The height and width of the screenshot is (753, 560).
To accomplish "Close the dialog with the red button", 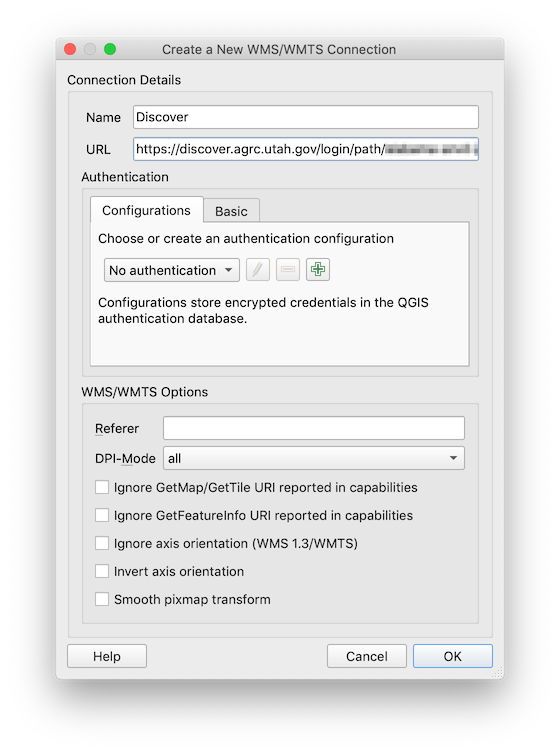I will coord(70,49).
